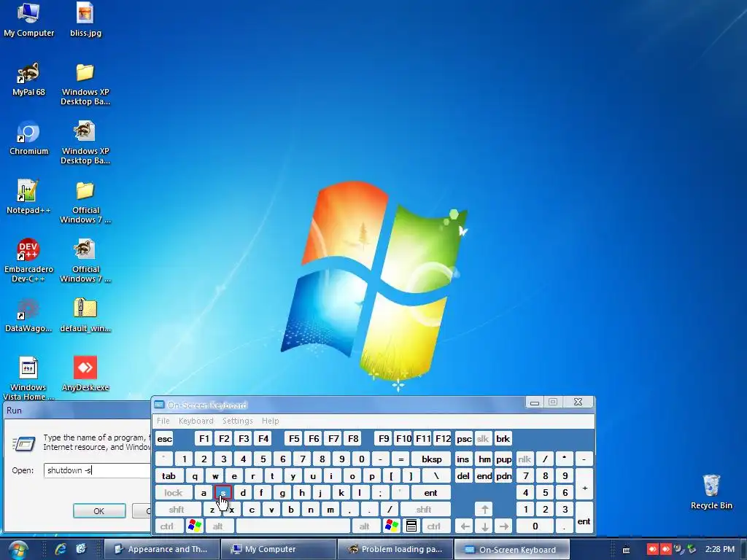Image resolution: width=747 pixels, height=560 pixels.
Task: Select the default_win zip archive icon
Action: (85, 315)
